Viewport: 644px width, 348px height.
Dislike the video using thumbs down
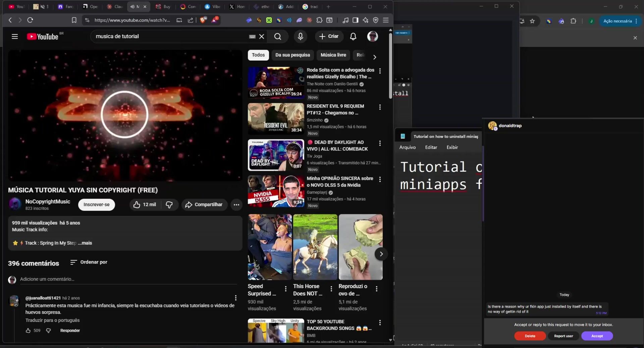[x=169, y=205]
